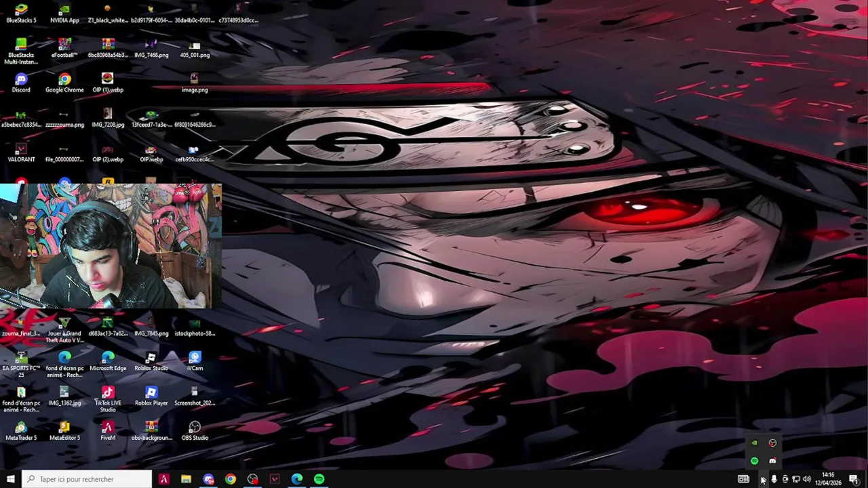Select the MetaEditor 5 desktop shortcut

[64, 430]
